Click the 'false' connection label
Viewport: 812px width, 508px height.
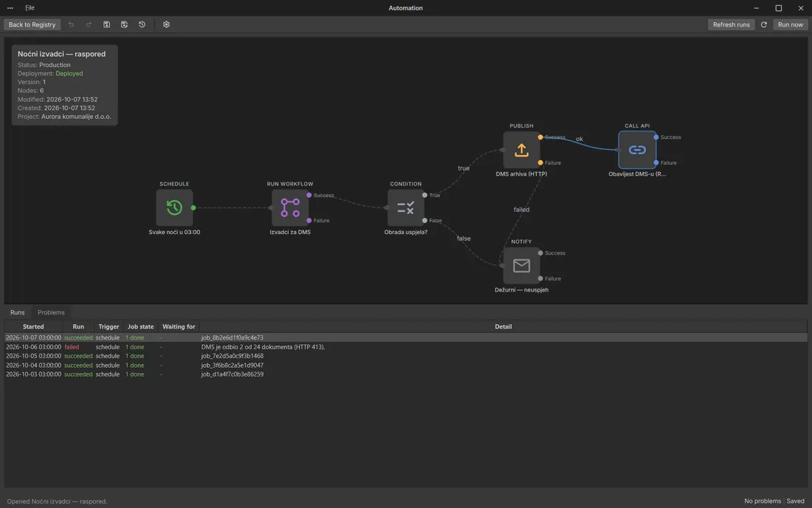click(464, 238)
